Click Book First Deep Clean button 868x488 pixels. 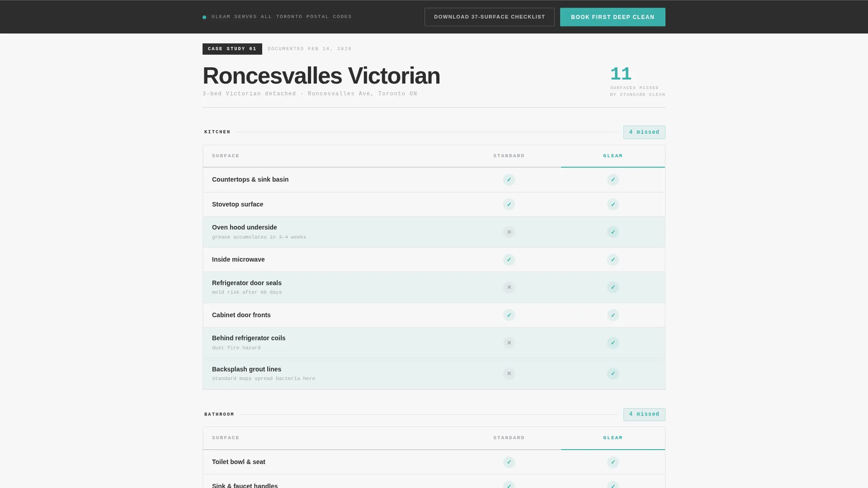613,17
